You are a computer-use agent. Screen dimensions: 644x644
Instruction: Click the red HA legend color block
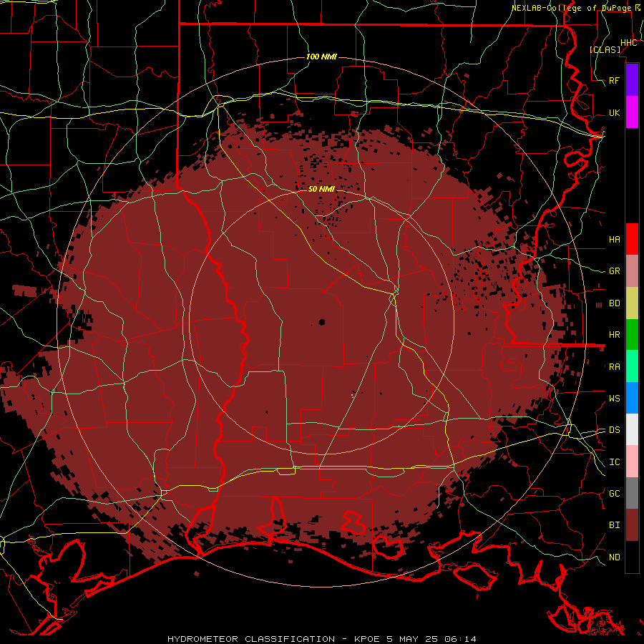tap(632, 239)
